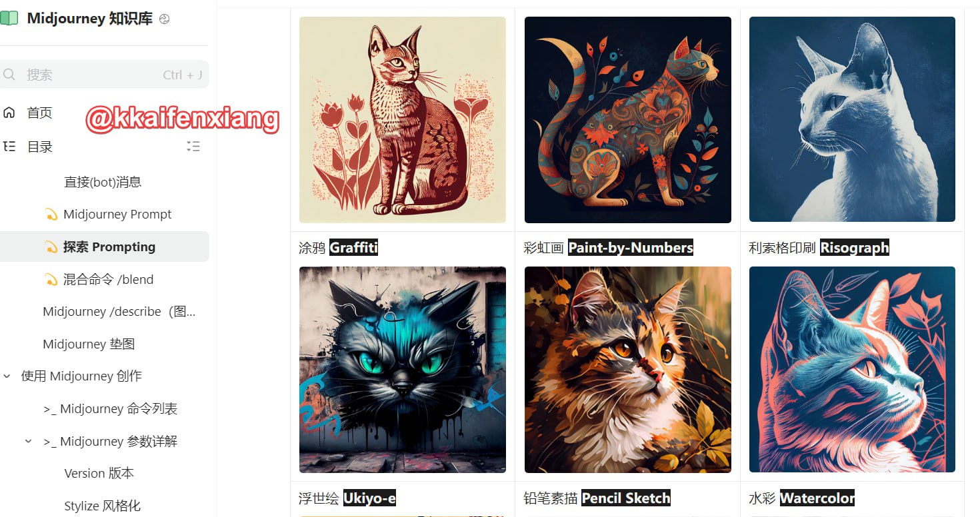Click the home icon next to 首页
Viewport: 980px width, 517px height.
coord(9,113)
